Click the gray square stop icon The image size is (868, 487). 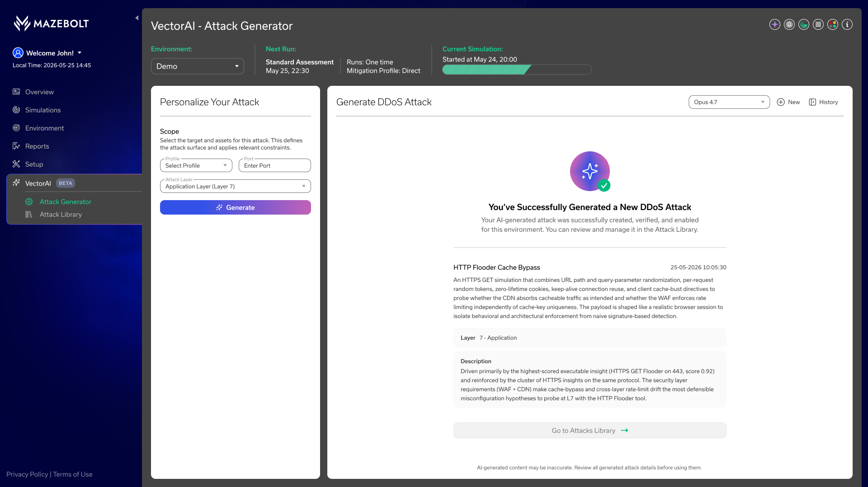(818, 24)
